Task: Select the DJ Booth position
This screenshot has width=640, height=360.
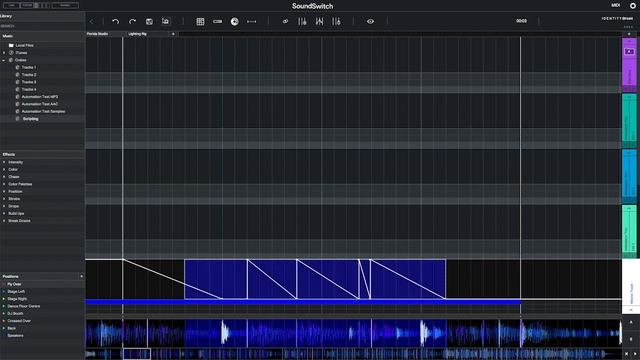Action: coord(15,313)
